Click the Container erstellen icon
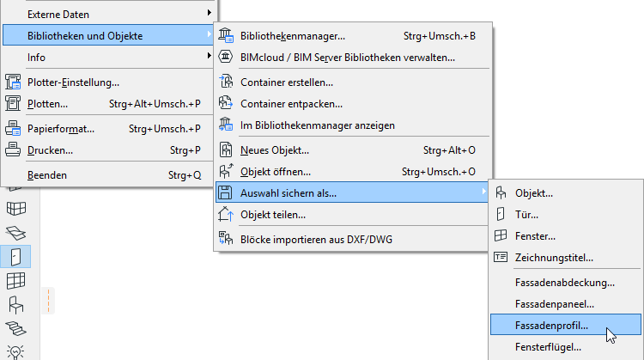Screen dimensions: 644x360 (x=227, y=82)
